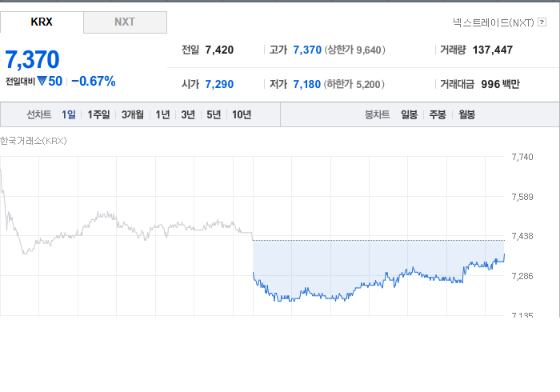The width and height of the screenshot is (560, 392).
Task: Show the 주봉 weekly candle chart
Action: coord(438,114)
